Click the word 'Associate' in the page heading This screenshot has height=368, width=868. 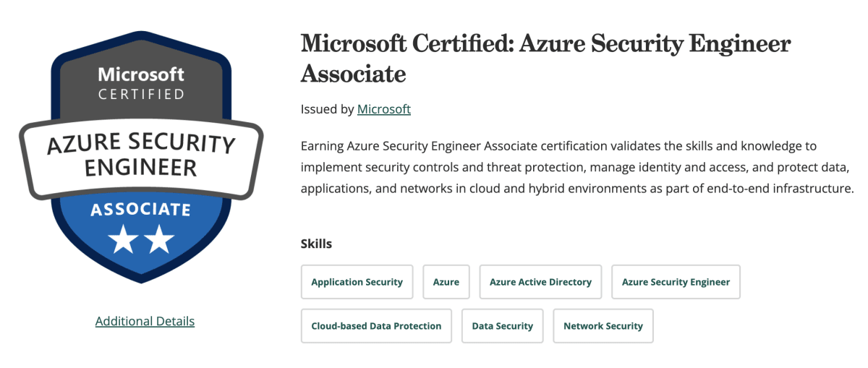pyautogui.click(x=353, y=74)
